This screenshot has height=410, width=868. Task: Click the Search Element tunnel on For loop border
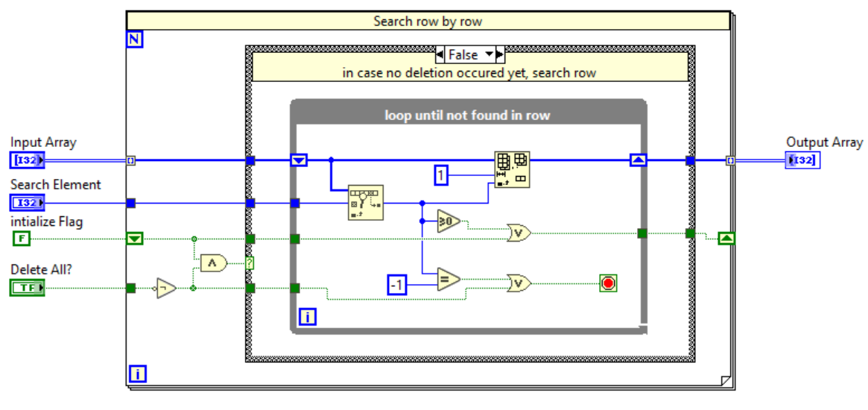130,203
